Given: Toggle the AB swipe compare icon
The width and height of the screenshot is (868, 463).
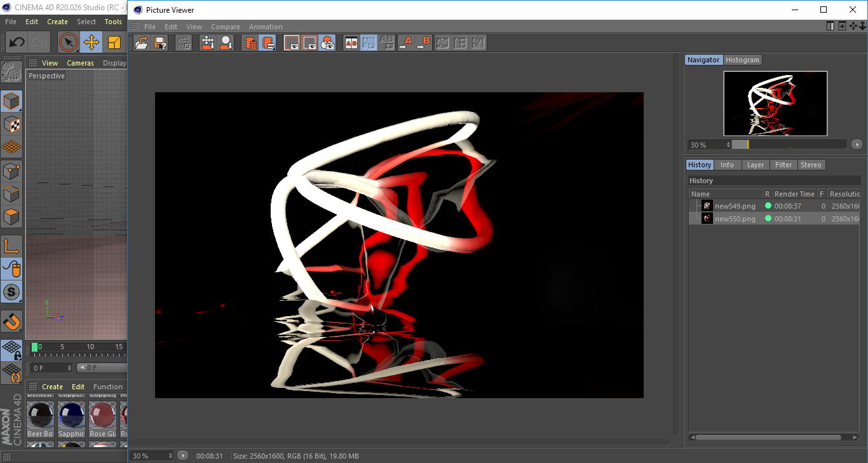Looking at the screenshot, I should (x=369, y=43).
